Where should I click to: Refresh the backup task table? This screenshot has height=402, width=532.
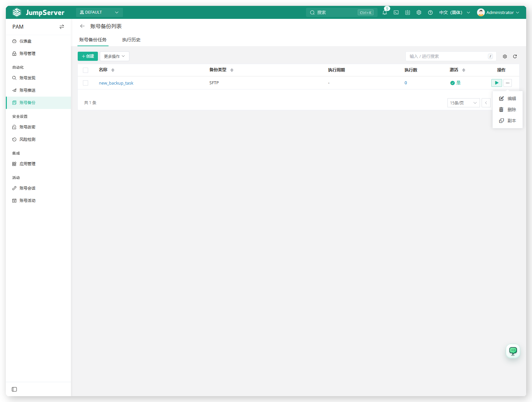[x=515, y=56]
